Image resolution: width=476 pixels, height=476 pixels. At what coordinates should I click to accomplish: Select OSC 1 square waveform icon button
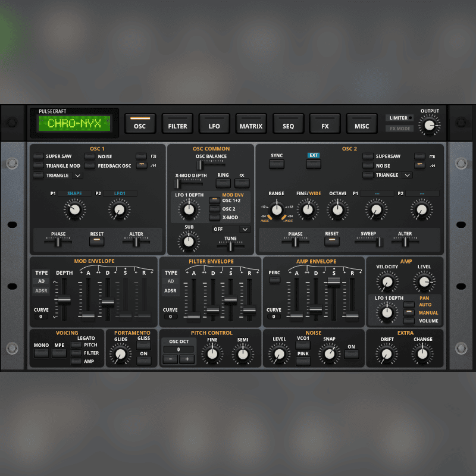pos(141,156)
